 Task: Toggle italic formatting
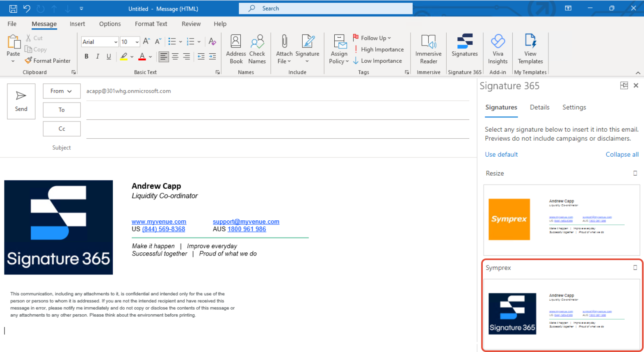pos(98,57)
